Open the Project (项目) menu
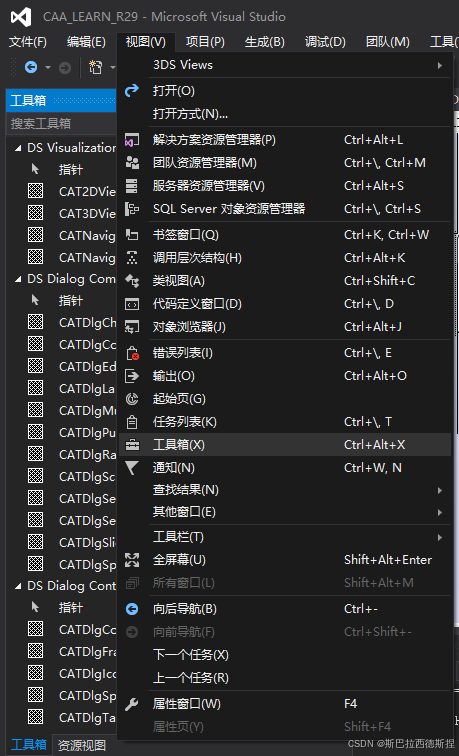 [x=205, y=42]
